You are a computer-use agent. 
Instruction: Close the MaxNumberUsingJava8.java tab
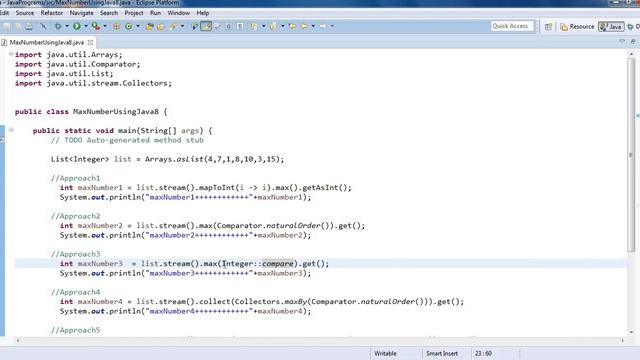pyautogui.click(x=90, y=42)
